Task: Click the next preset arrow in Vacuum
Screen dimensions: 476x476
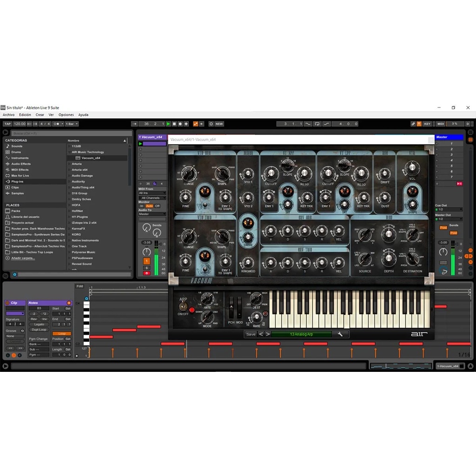Action: [268, 334]
